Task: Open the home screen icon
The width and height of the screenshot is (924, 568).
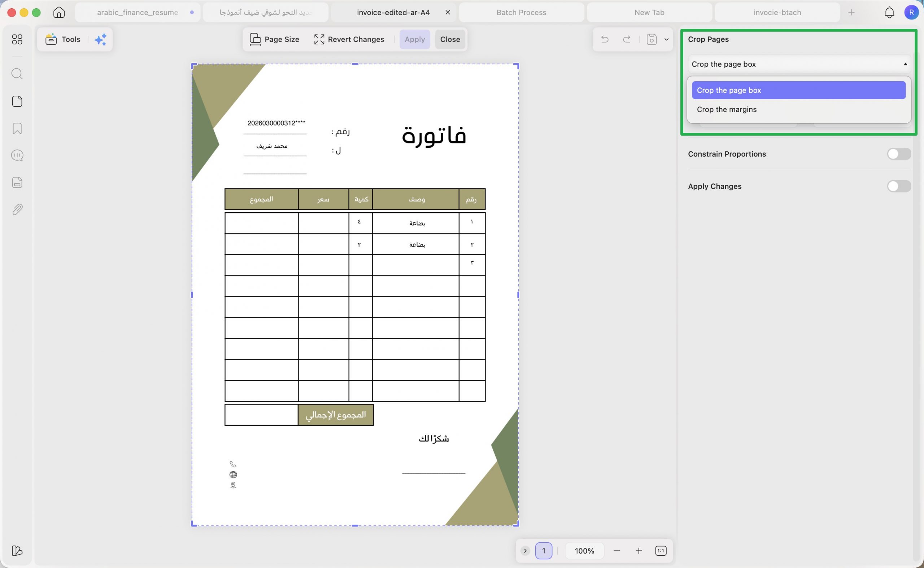Action: 58,12
